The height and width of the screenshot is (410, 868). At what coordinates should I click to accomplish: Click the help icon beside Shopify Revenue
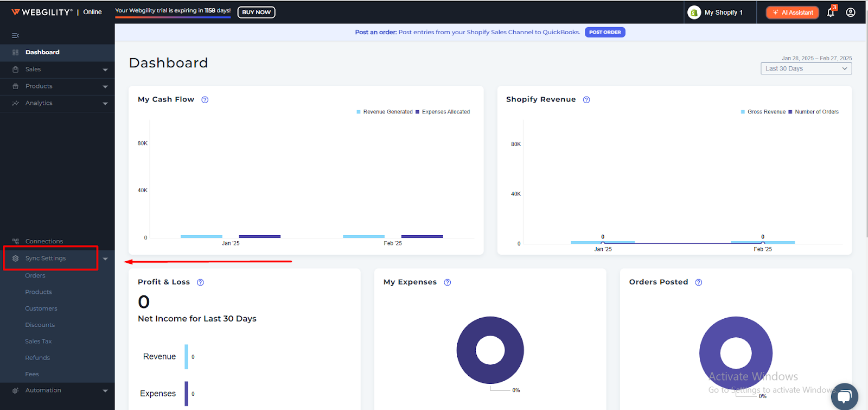click(586, 100)
